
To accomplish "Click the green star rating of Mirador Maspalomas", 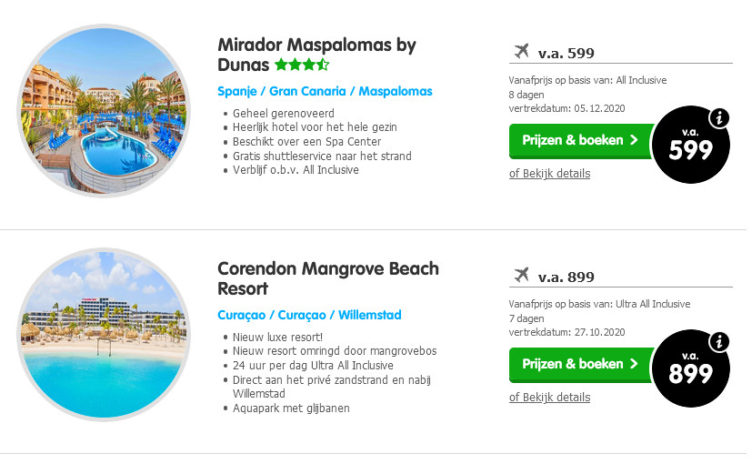I will [301, 65].
